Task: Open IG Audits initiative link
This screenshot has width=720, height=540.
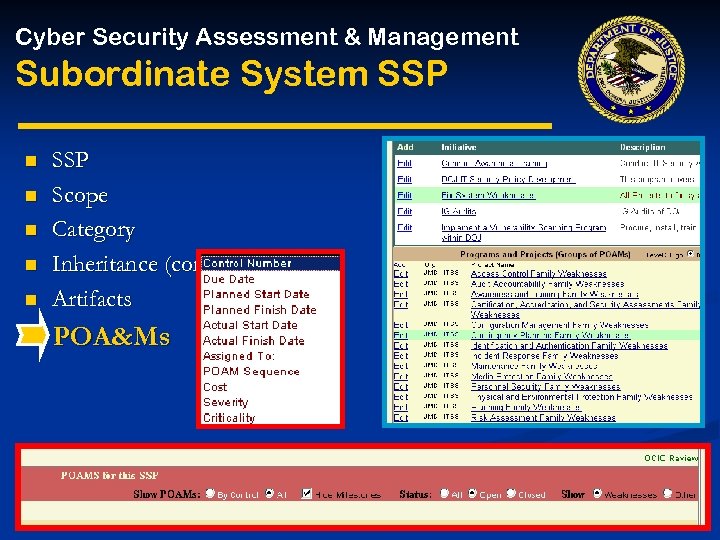Action: [458, 211]
